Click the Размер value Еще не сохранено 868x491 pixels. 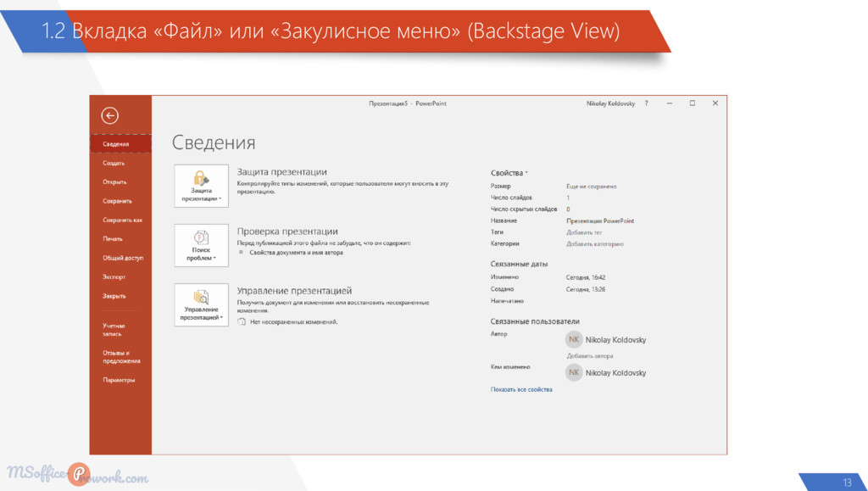pos(591,187)
